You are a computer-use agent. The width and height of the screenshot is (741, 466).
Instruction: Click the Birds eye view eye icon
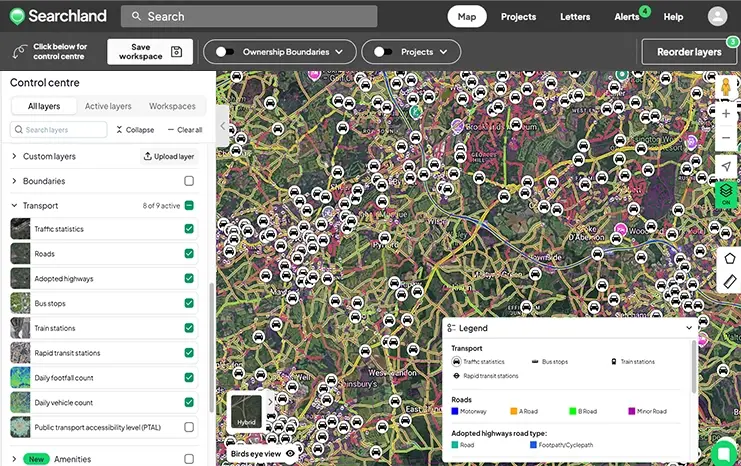pyautogui.click(x=290, y=453)
